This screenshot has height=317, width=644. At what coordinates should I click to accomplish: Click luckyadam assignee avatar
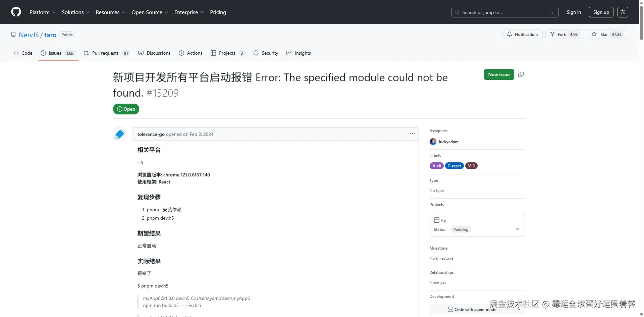pyautogui.click(x=433, y=142)
